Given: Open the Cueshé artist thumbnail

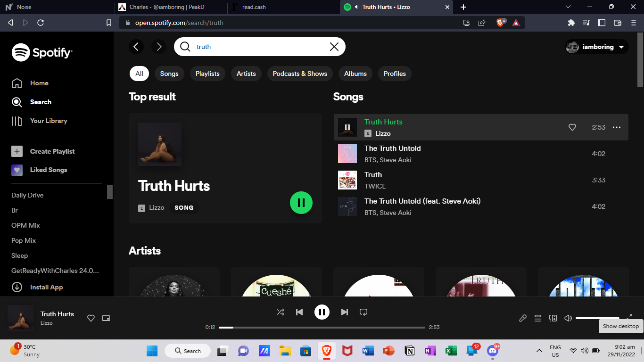Looking at the screenshot, I should [x=276, y=286].
